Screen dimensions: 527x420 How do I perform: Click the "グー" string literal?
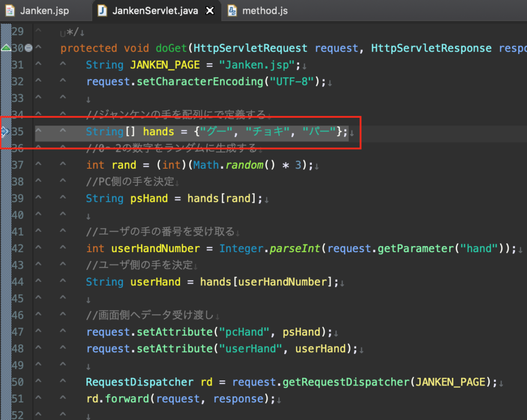pyautogui.click(x=217, y=131)
